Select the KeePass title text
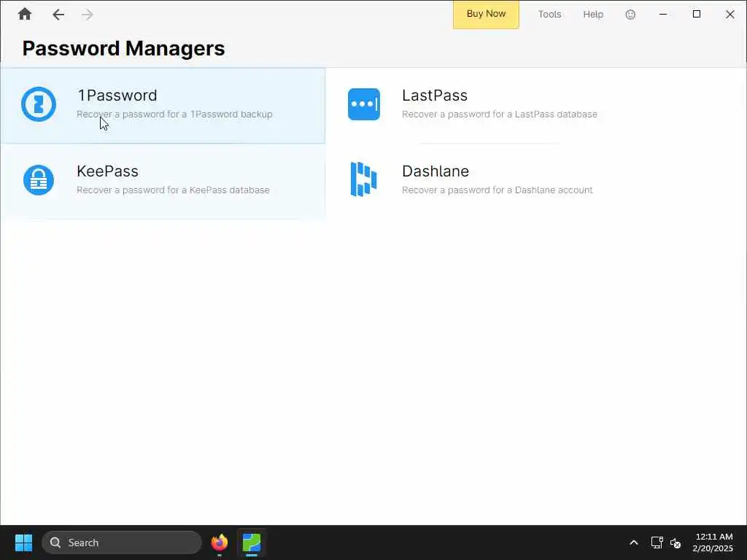This screenshot has width=747, height=560. click(x=108, y=171)
